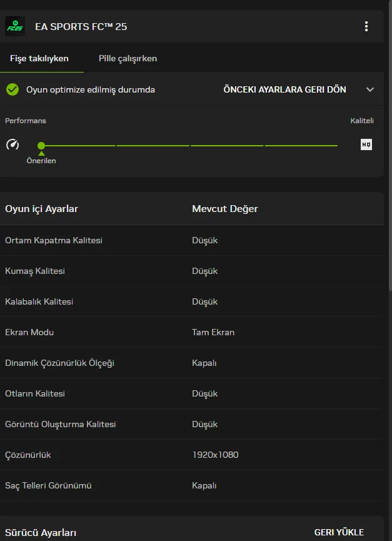The height and width of the screenshot is (541, 392).
Task: Click Düşük value for Kumaş Kalitesi
Action: point(205,271)
